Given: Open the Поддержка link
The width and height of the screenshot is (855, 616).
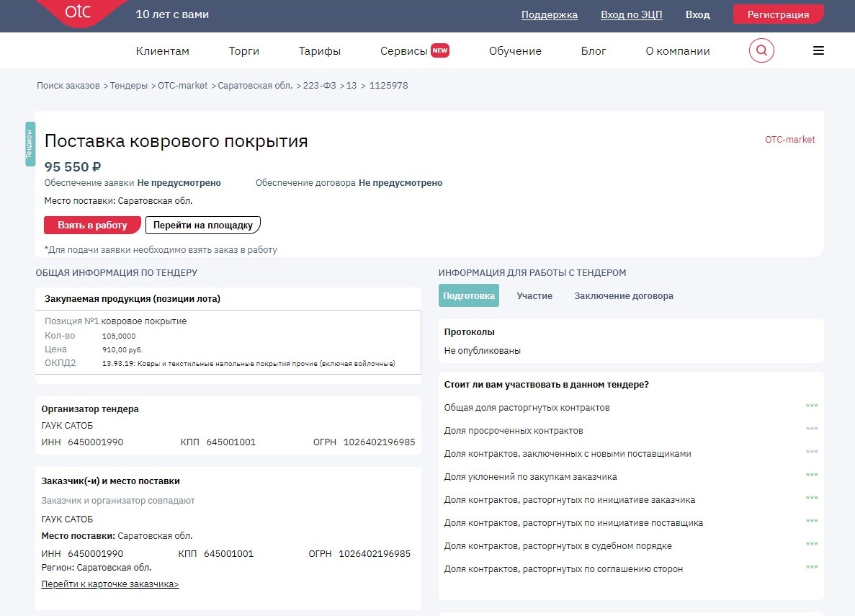Looking at the screenshot, I should [x=550, y=14].
